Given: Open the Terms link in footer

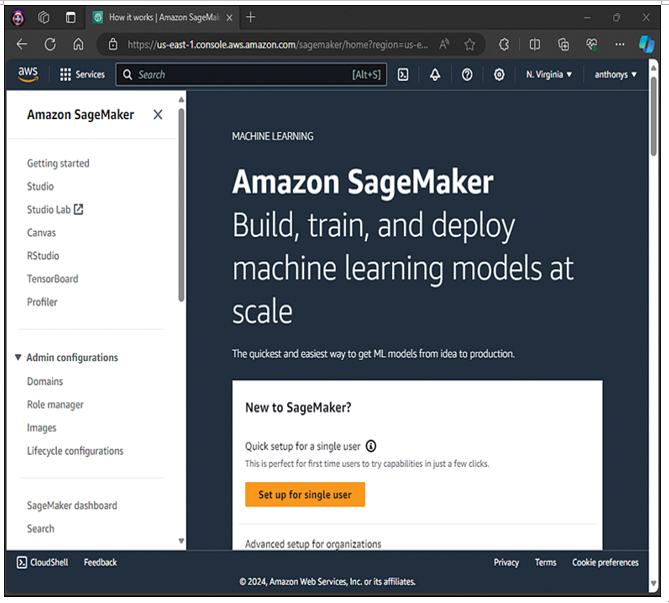Looking at the screenshot, I should pos(545,562).
